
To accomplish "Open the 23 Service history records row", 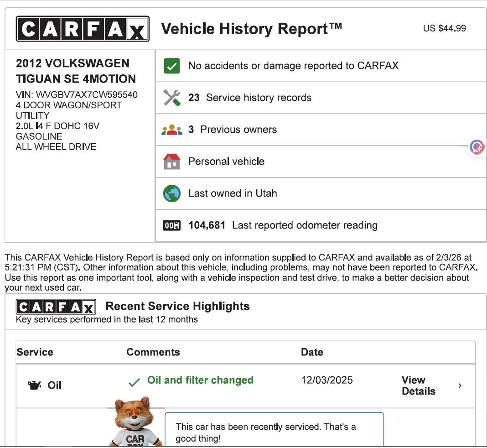I will [250, 98].
